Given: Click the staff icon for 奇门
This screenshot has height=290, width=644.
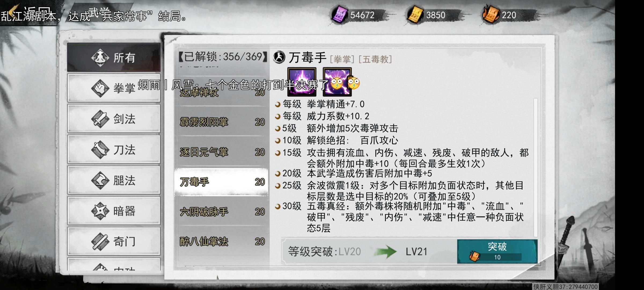Looking at the screenshot, I should 100,242.
